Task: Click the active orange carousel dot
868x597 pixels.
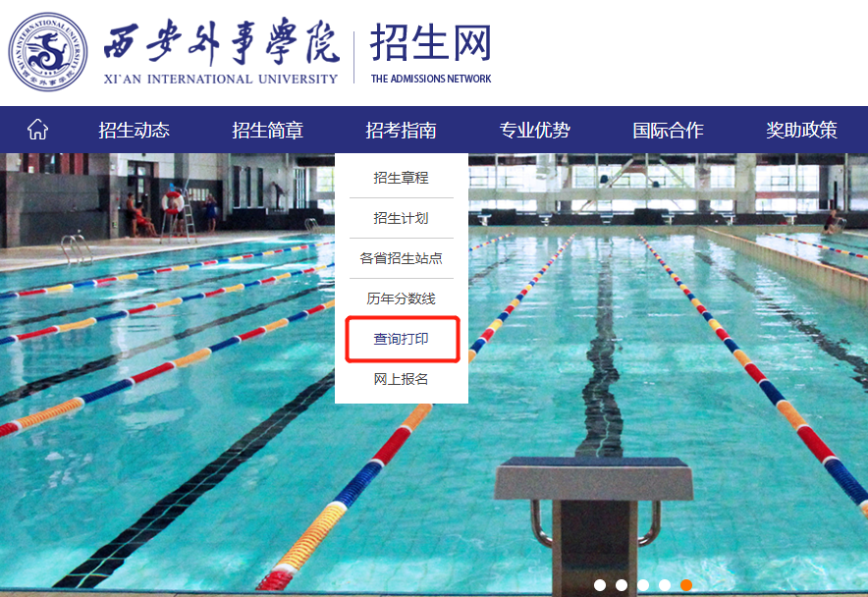Action: click(686, 585)
